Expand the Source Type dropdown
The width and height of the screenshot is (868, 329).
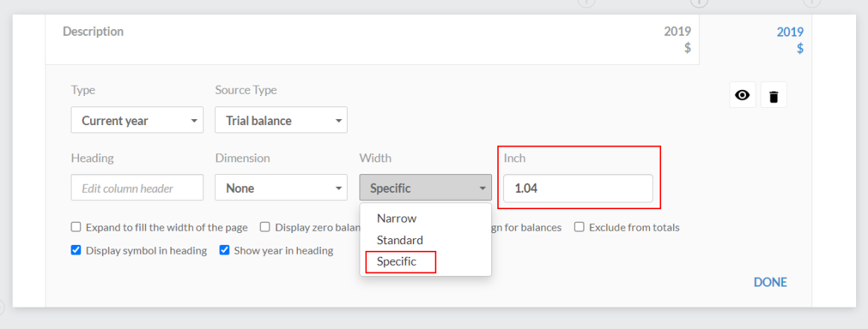coord(281,121)
